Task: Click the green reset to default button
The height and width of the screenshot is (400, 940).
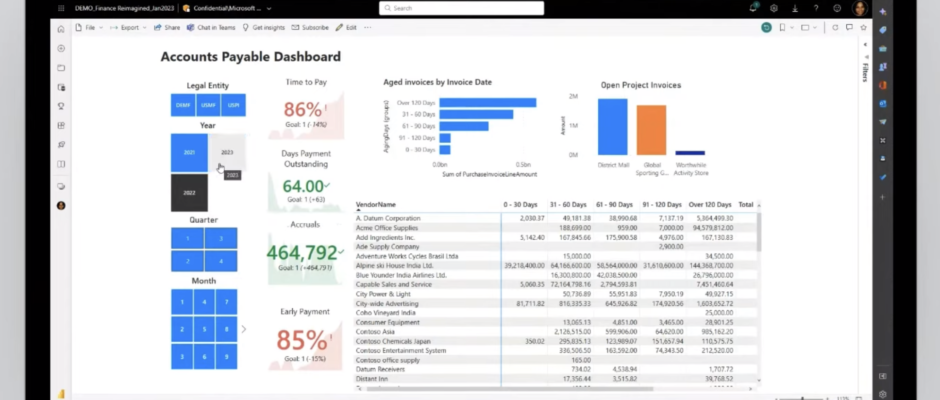Action: 766,28
